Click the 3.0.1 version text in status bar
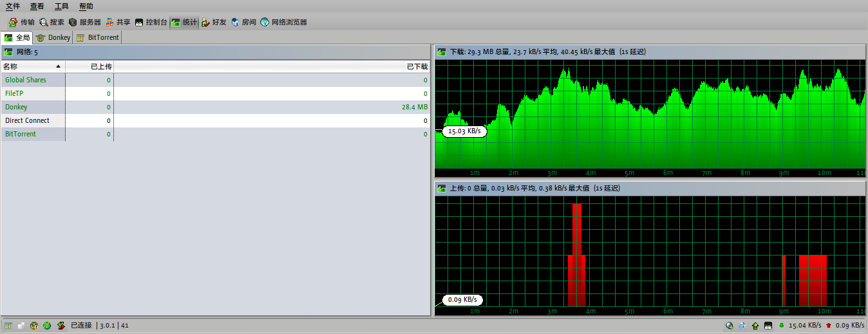This screenshot has width=868, height=334. pos(107,326)
